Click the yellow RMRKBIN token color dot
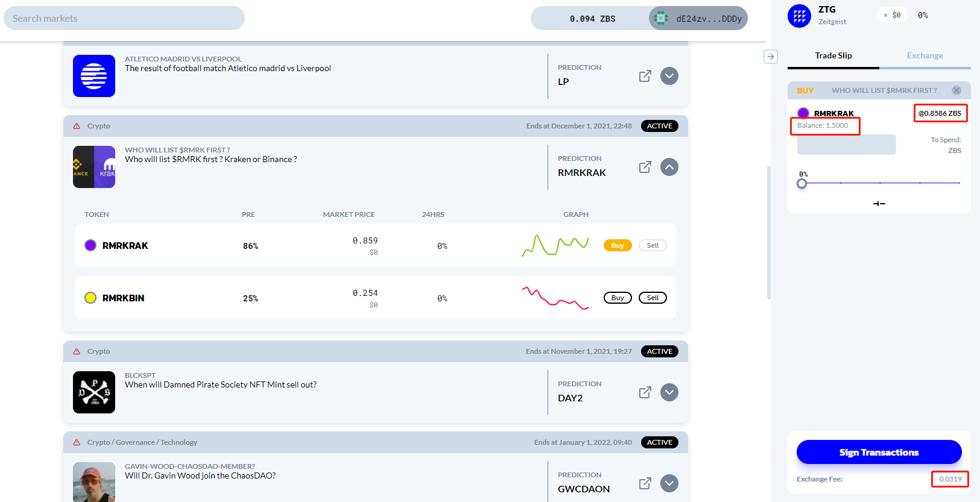 (90, 298)
